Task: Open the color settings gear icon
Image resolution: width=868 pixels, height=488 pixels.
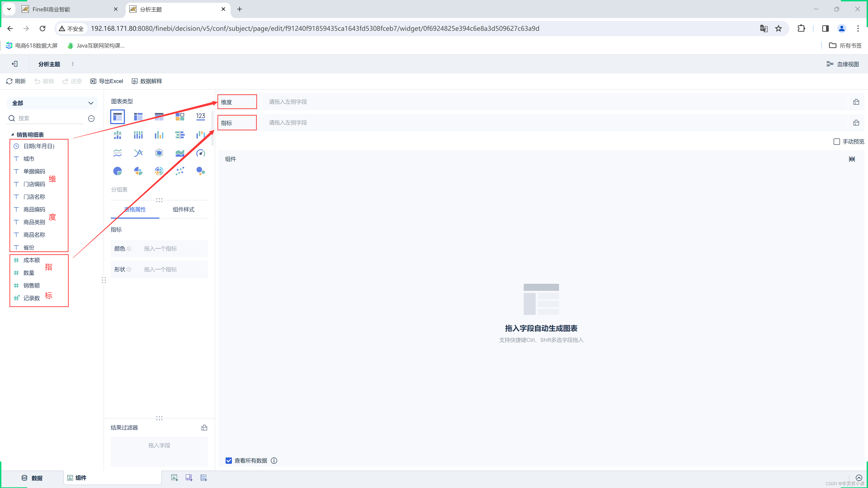Action: (x=129, y=249)
